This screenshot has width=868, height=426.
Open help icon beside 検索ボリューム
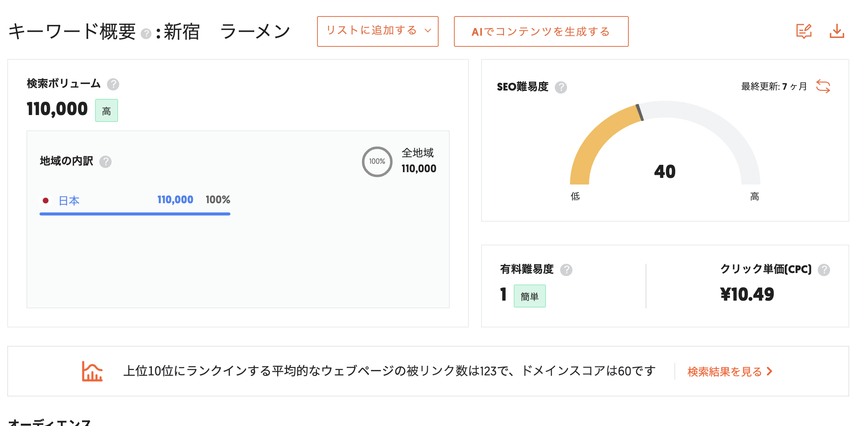pyautogui.click(x=113, y=84)
